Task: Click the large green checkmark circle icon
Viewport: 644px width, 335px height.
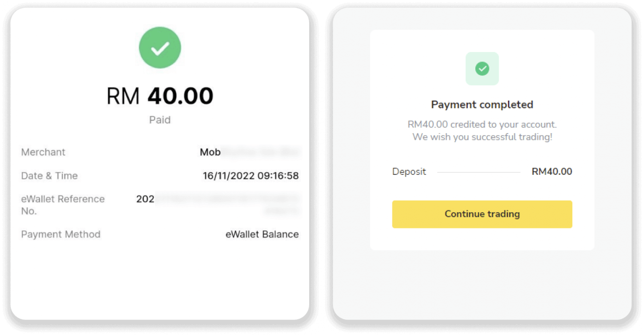Action: point(160,48)
